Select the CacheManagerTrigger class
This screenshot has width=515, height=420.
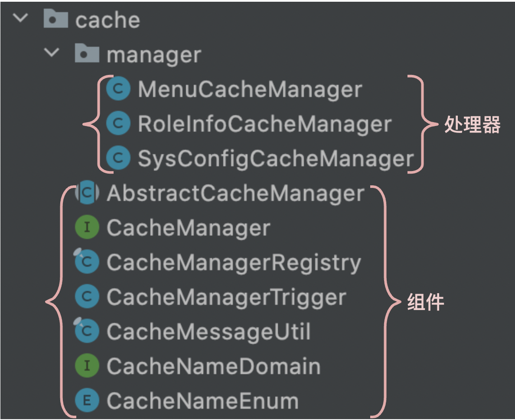pyautogui.click(x=226, y=297)
